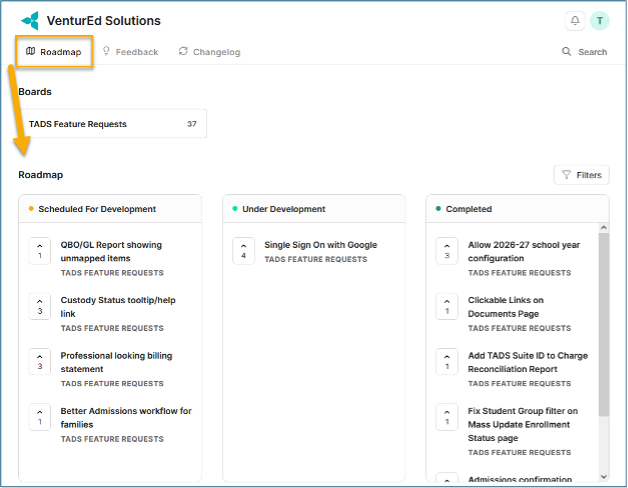
Task: Open the Roadmap tab
Action: 54,52
